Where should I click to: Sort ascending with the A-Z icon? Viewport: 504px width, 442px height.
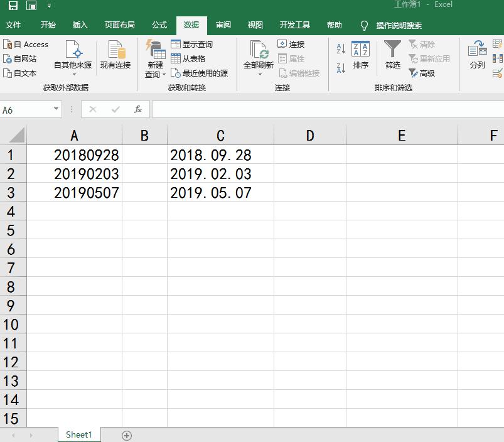click(341, 48)
